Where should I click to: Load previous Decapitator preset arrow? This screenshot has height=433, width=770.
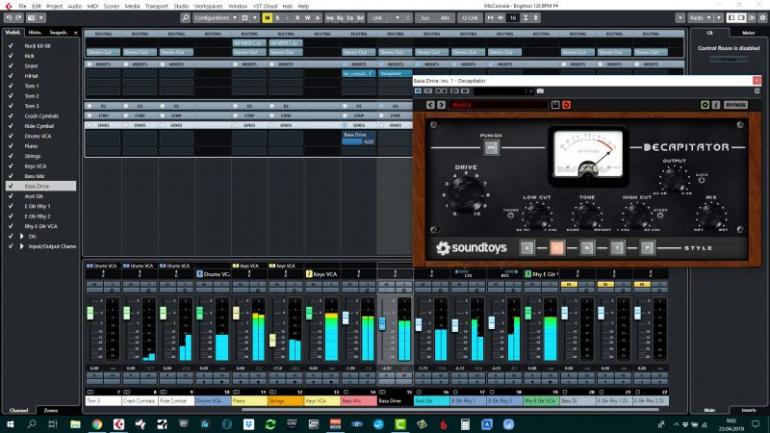click(430, 105)
